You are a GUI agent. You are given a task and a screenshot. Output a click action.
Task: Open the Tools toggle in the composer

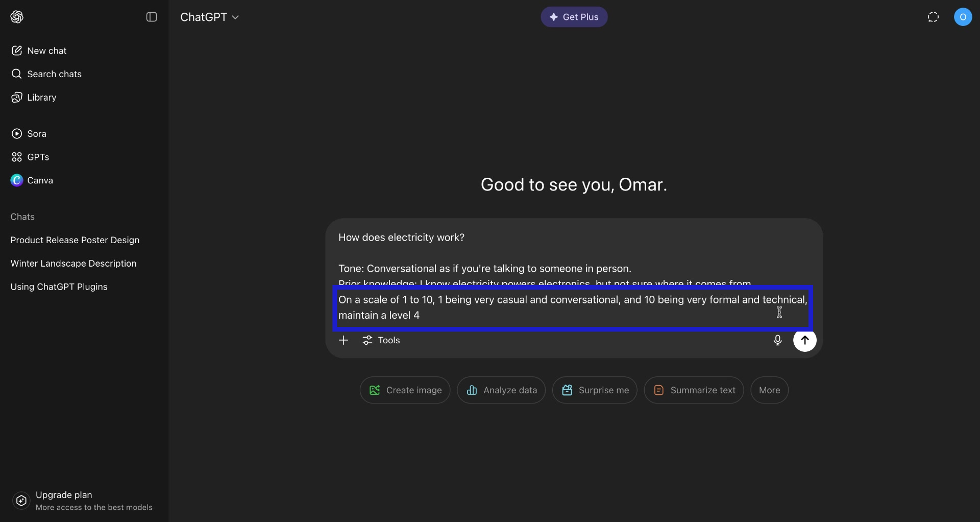click(381, 341)
